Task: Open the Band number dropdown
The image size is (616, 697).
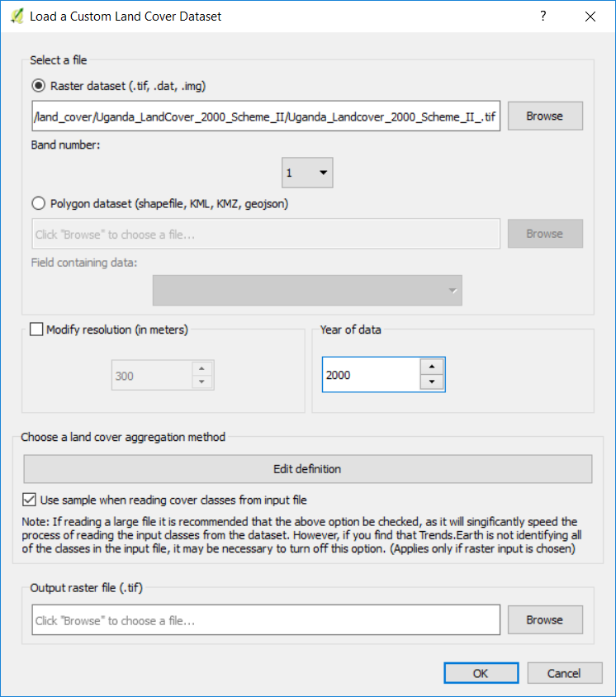Action: [307, 173]
